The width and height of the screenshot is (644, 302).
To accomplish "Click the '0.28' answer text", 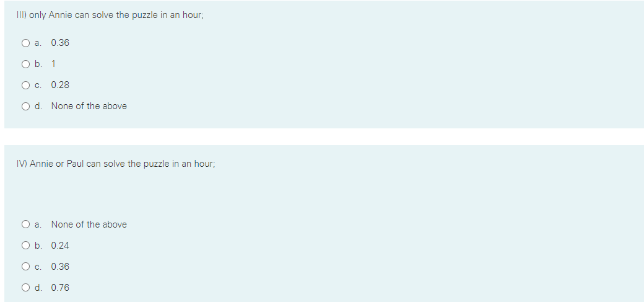I will [x=61, y=85].
